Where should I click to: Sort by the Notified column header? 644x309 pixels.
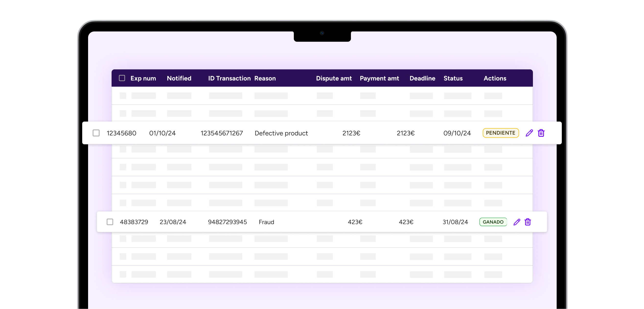coord(179,78)
